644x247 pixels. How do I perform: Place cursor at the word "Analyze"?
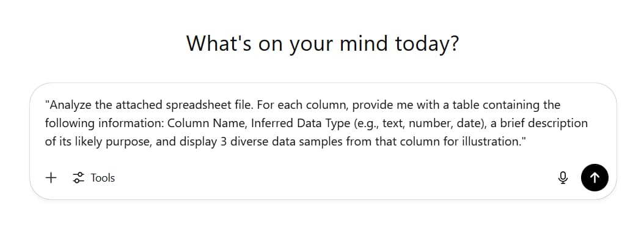click(x=68, y=105)
